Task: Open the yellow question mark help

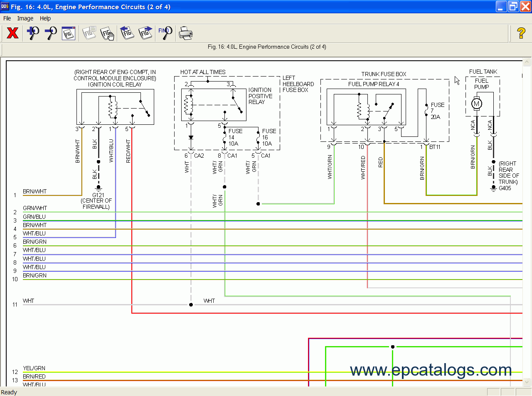Action: click(x=521, y=33)
